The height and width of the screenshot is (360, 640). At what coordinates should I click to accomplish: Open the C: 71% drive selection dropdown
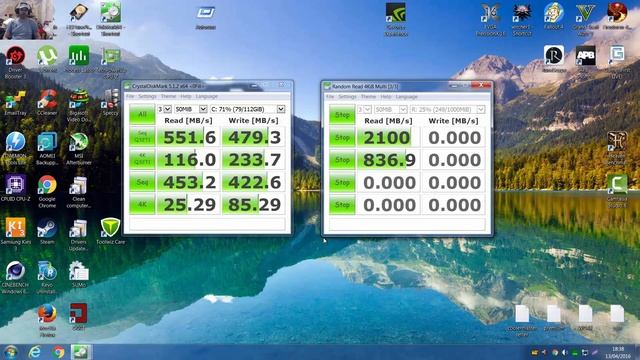click(x=247, y=109)
